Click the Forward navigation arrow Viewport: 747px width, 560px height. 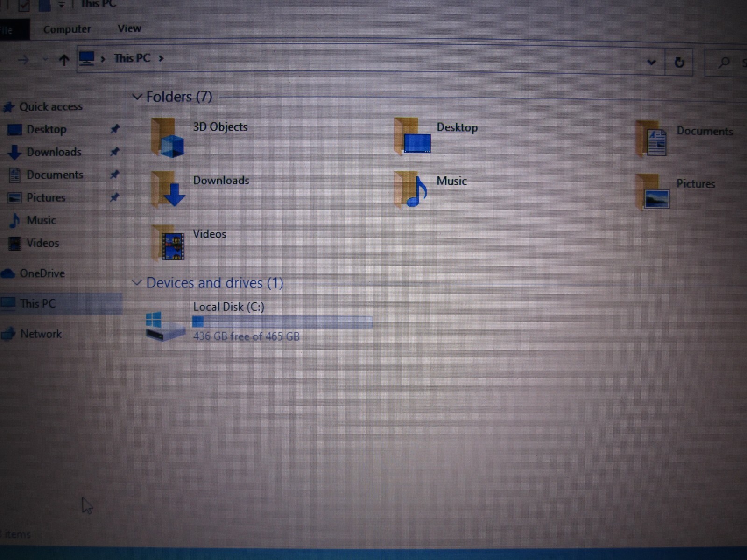pyautogui.click(x=23, y=60)
